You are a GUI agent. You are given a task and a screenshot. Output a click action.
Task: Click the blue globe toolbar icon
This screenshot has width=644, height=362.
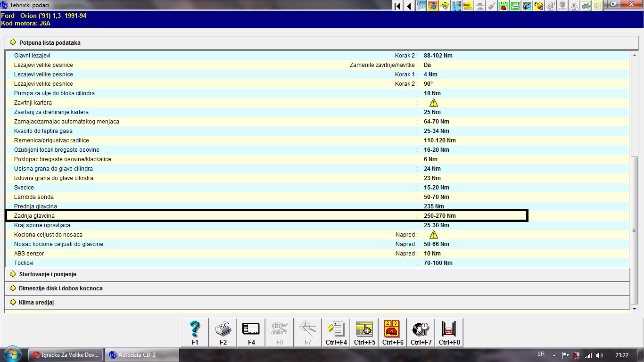(432, 6)
